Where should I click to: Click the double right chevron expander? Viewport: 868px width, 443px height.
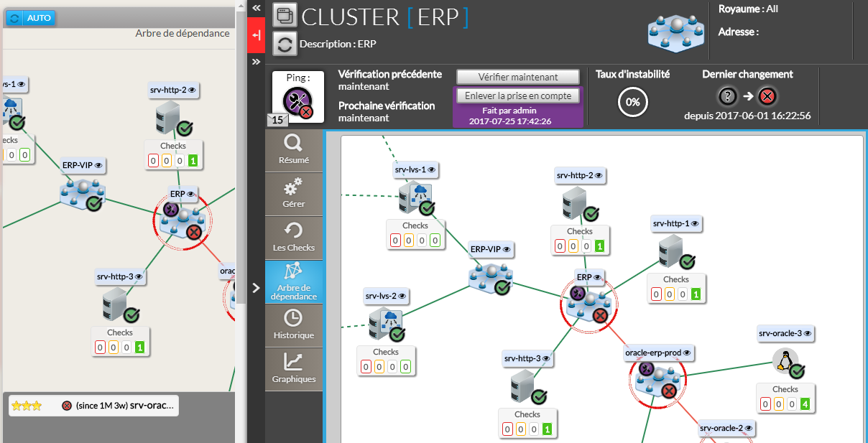256,62
